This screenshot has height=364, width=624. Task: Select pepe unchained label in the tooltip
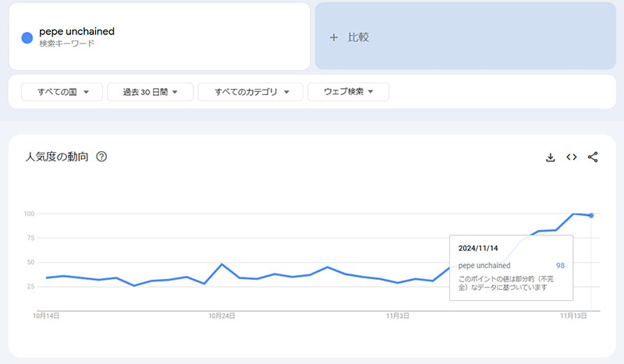point(484,266)
